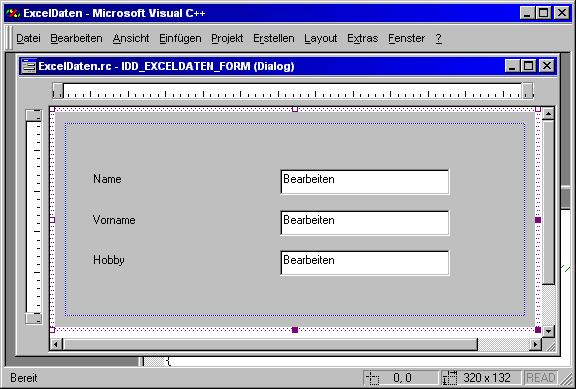This screenshot has width=576, height=389.
Task: Click the Visual C++ application icon in title bar
Action: tap(13, 13)
